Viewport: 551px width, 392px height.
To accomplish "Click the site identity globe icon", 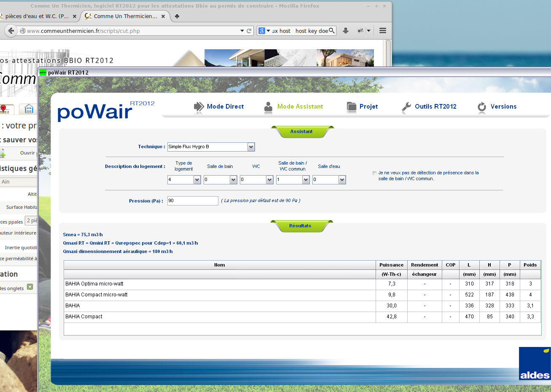I will (23, 31).
